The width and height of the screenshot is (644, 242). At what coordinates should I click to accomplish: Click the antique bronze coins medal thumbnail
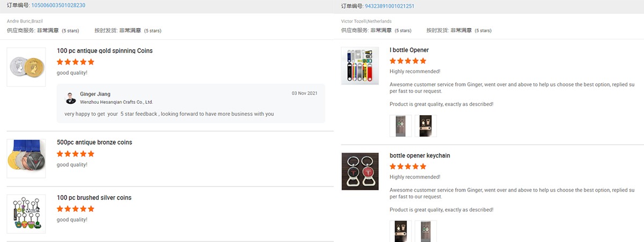click(26, 158)
